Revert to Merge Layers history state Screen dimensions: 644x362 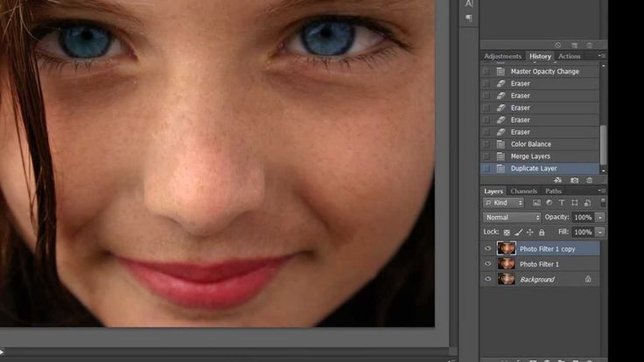click(530, 157)
